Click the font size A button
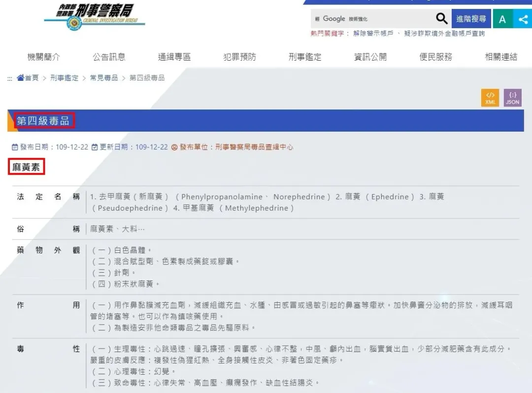532x393 pixels. pos(502,19)
